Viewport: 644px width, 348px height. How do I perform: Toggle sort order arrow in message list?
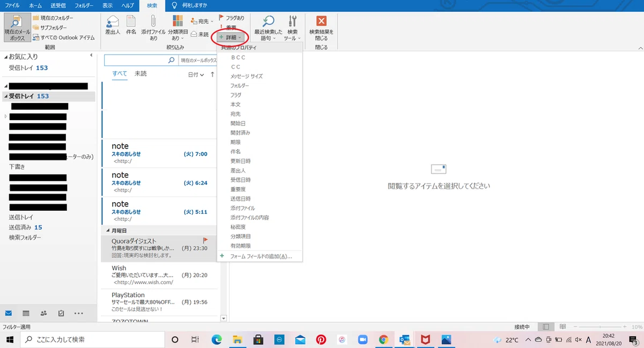pyautogui.click(x=213, y=75)
